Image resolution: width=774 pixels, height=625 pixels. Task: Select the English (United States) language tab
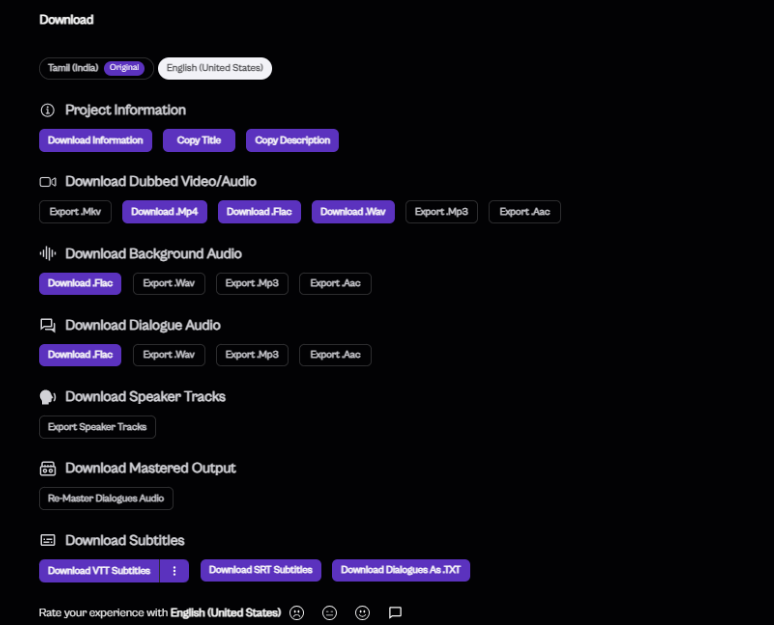pyautogui.click(x=215, y=68)
